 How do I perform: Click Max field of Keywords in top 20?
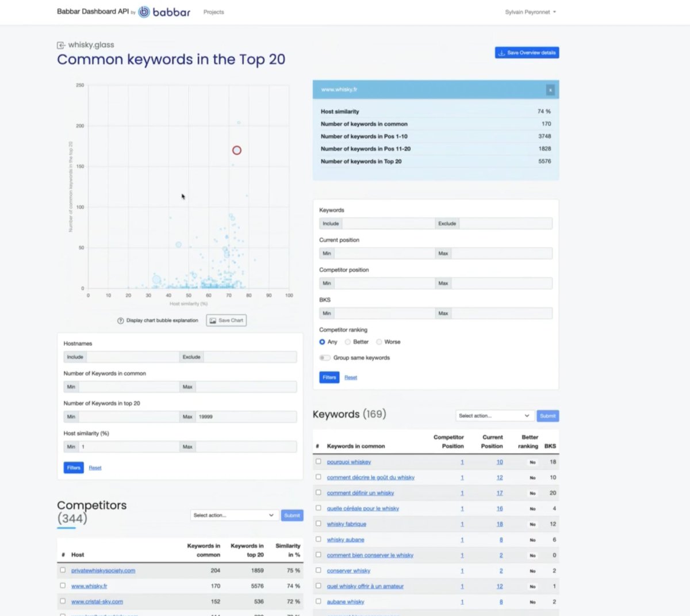point(246,417)
